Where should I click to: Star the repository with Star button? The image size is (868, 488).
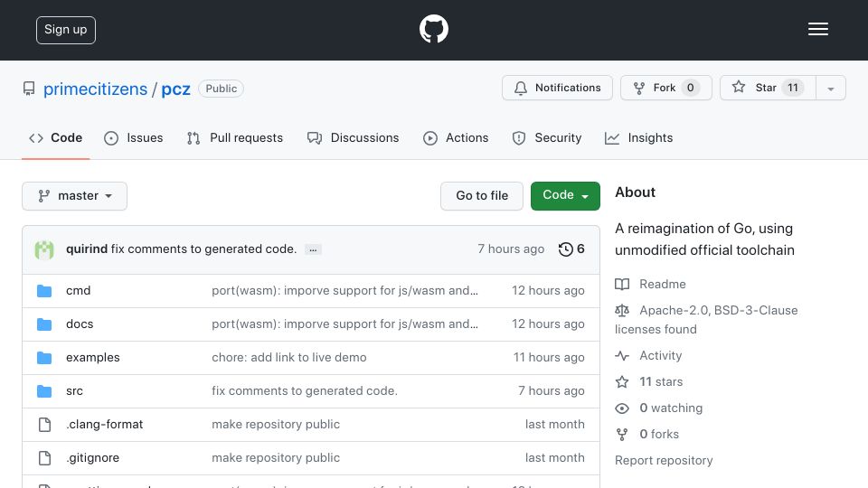pyautogui.click(x=768, y=88)
